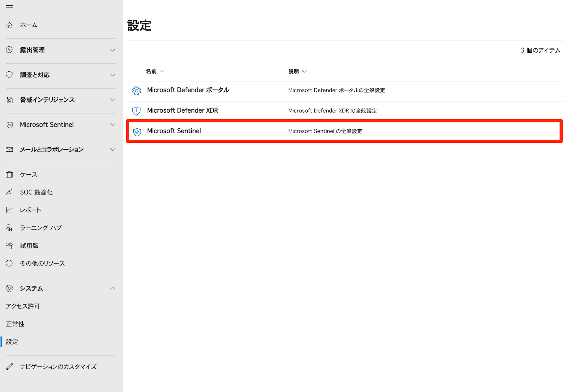Open ケース from the sidebar
This screenshot has width=566, height=392.
coord(29,174)
